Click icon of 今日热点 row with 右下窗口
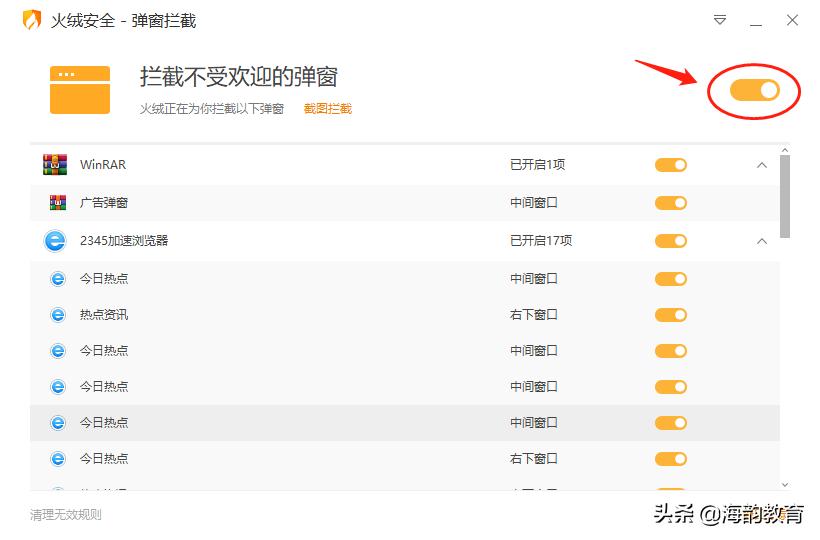Image resolution: width=820 pixels, height=540 pixels. coord(58,458)
